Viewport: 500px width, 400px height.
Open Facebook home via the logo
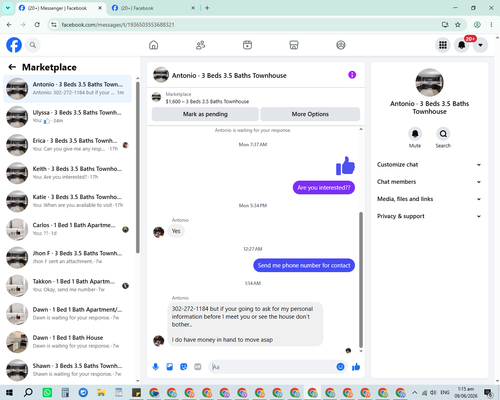[x=14, y=45]
